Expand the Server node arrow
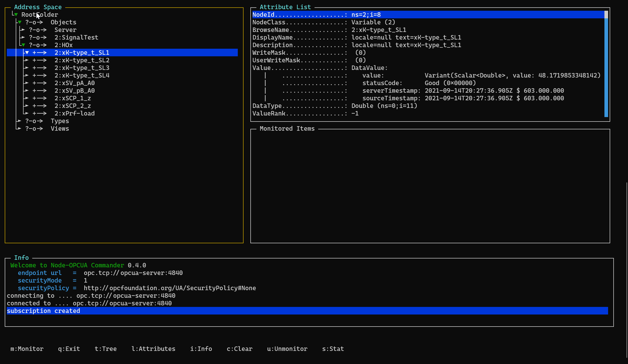The width and height of the screenshot is (628, 364). point(23,30)
